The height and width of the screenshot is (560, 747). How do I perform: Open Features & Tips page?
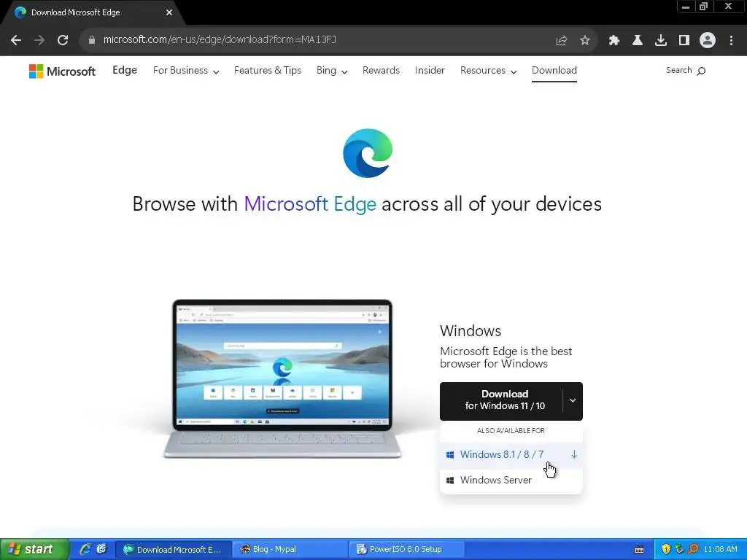click(268, 71)
